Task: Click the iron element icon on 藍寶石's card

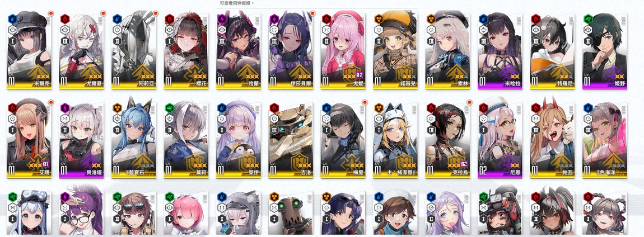Action: pyautogui.click(x=117, y=107)
